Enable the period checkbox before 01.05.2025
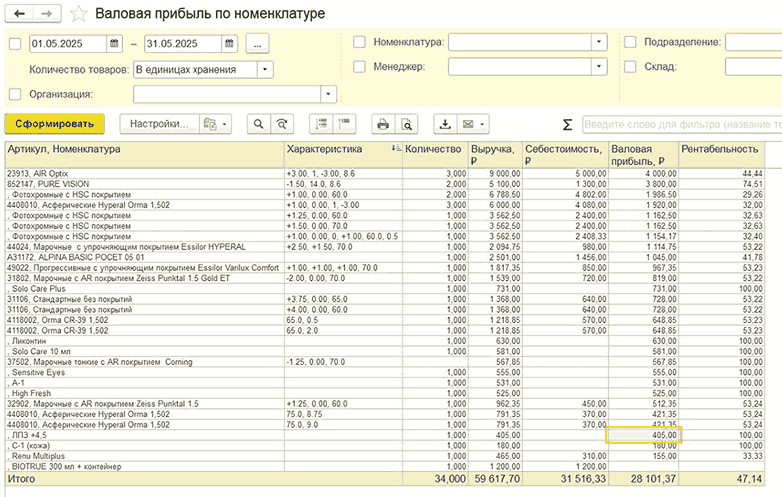 click(15, 44)
